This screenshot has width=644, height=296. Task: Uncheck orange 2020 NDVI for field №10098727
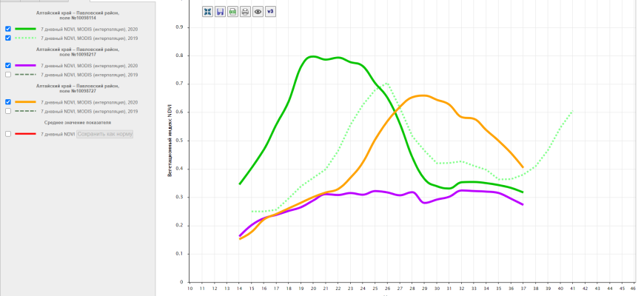tap(8, 102)
